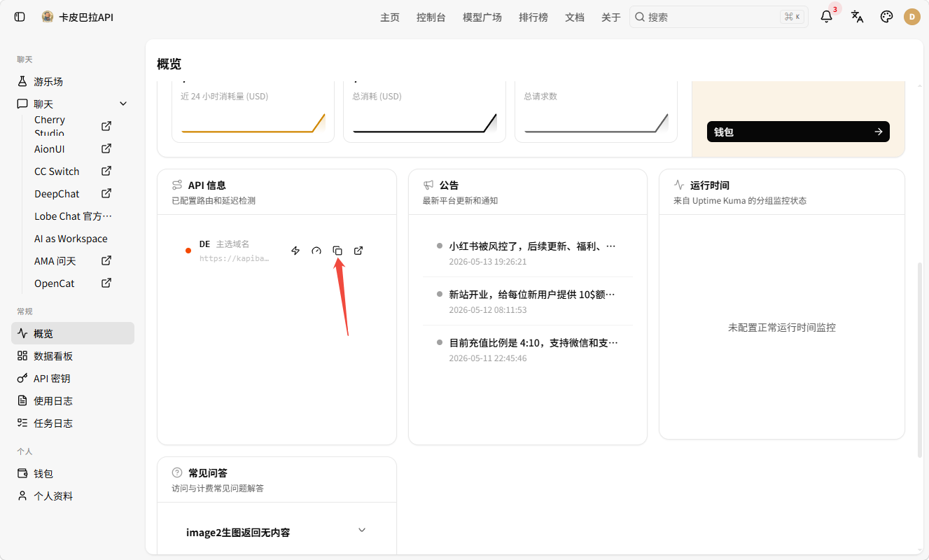This screenshot has height=560, width=929.
Task: Expand the image2生图返回无内容 FAQ
Action: (x=277, y=532)
